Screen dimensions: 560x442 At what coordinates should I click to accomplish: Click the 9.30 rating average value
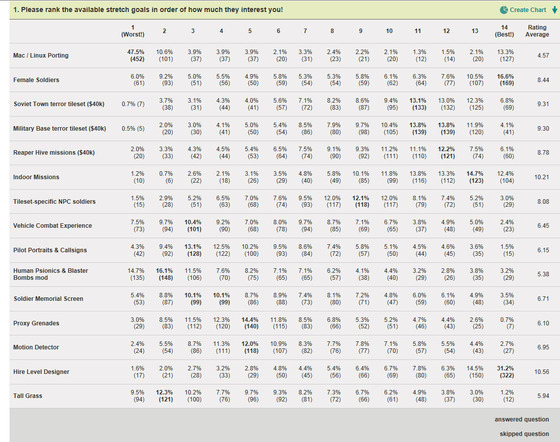pos(543,129)
